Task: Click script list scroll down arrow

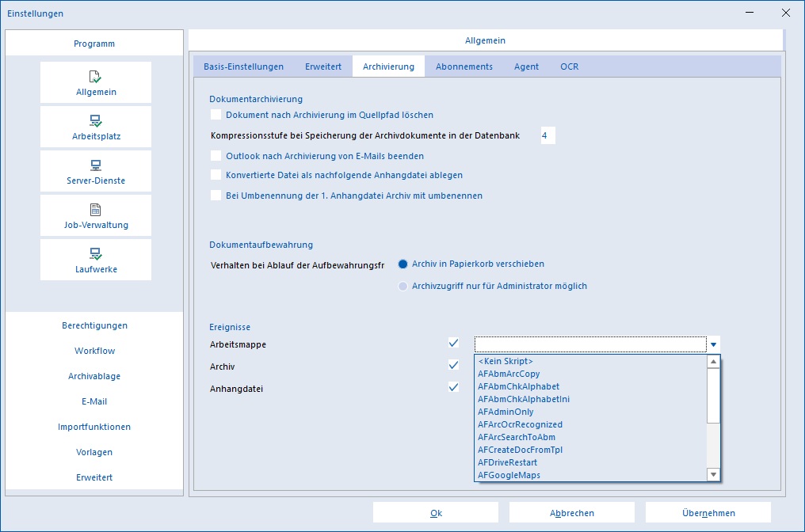Action: [x=713, y=474]
